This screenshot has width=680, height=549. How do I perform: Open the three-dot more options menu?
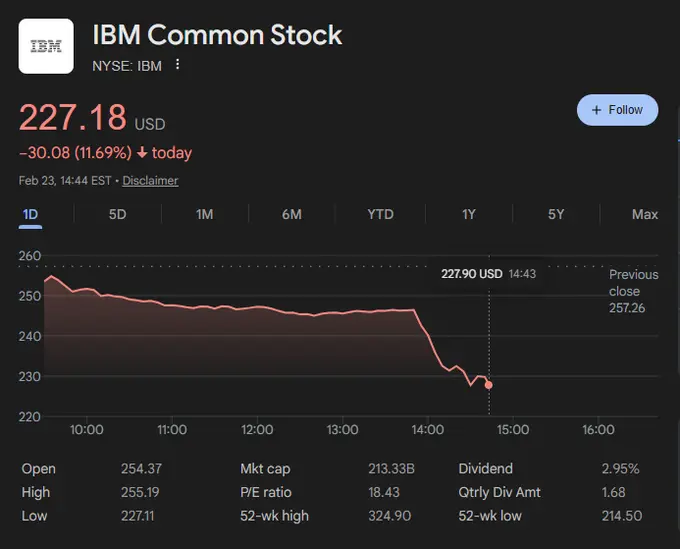tap(178, 65)
